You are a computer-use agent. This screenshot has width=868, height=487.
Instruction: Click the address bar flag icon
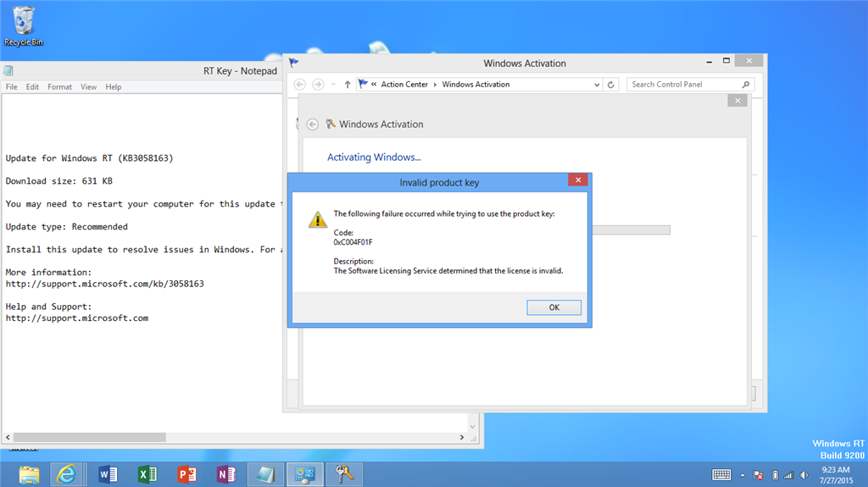[363, 84]
